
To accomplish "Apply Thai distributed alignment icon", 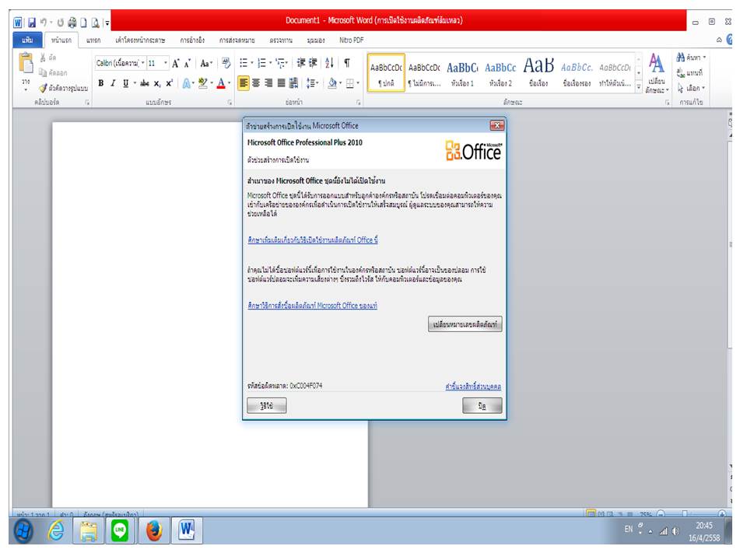I will tap(294, 83).
